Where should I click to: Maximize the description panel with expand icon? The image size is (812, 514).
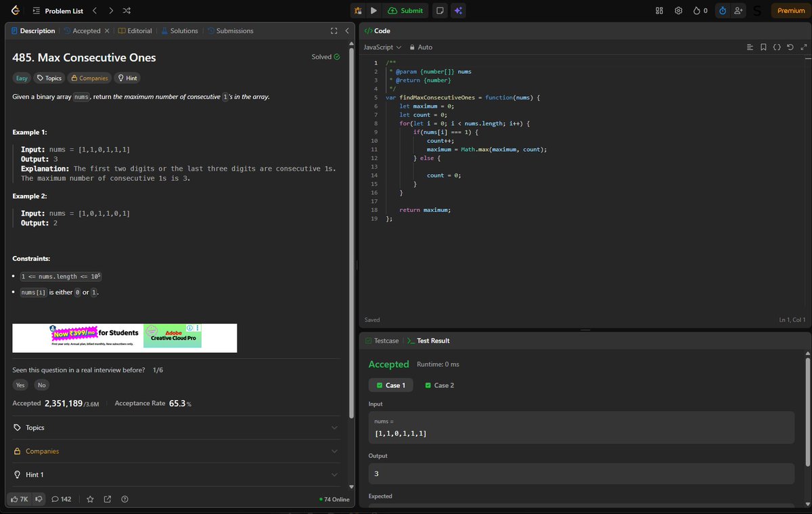click(x=334, y=31)
